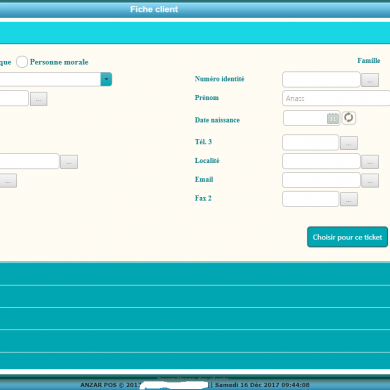This screenshot has height=390, width=390.
Task: Select the Personne morale radio button
Action: pyautogui.click(x=22, y=62)
